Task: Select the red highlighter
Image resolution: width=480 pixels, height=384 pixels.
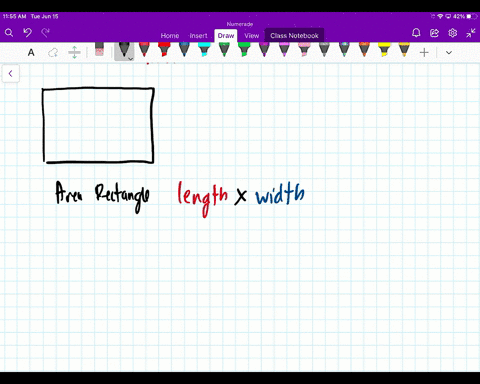Action: tap(164, 49)
